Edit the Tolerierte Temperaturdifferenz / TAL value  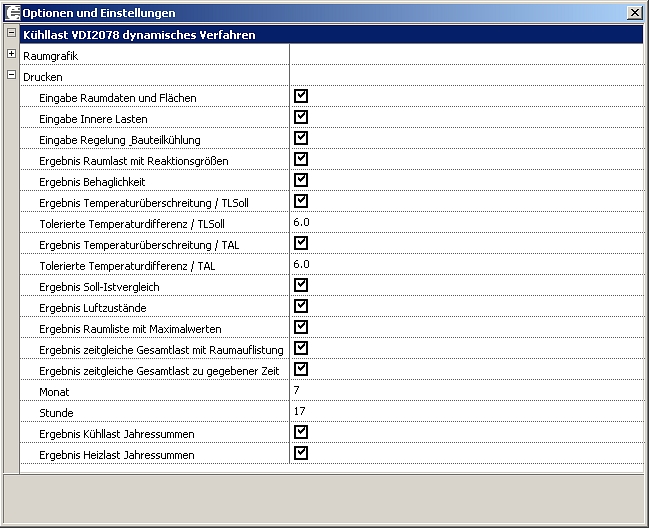[465, 265]
